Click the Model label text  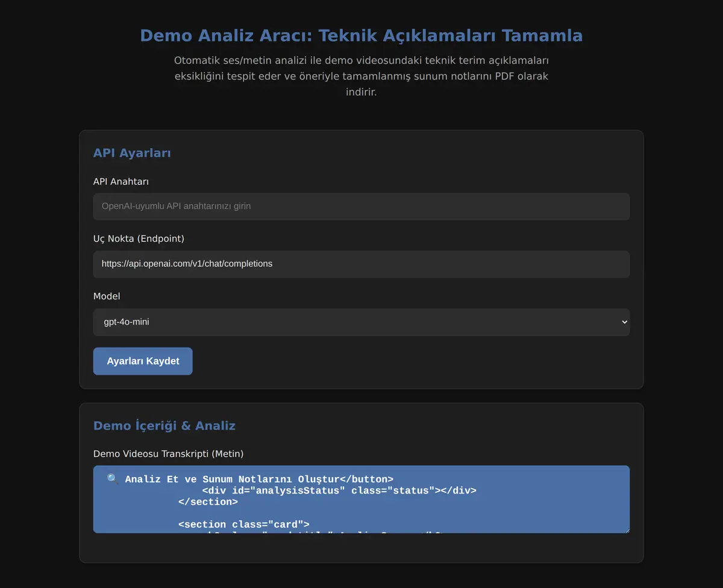[x=107, y=296]
